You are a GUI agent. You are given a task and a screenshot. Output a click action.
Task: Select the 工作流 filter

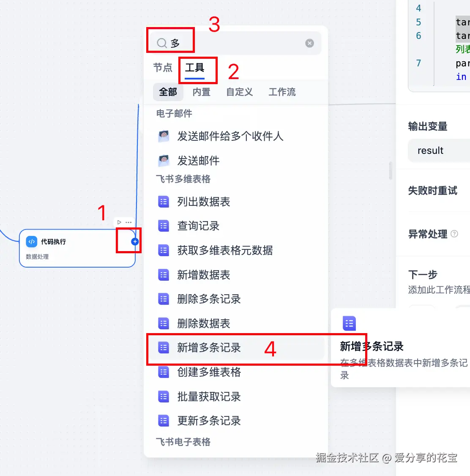click(x=282, y=92)
